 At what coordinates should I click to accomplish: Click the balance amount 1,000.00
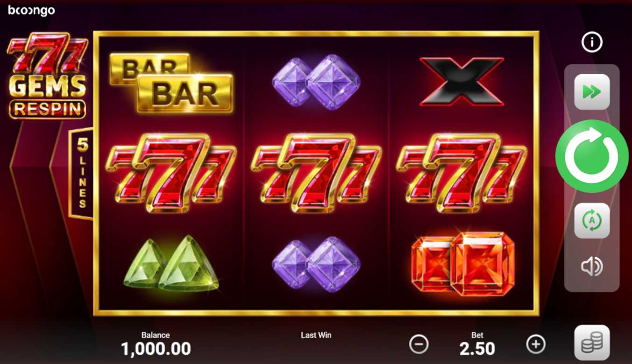[156, 349]
